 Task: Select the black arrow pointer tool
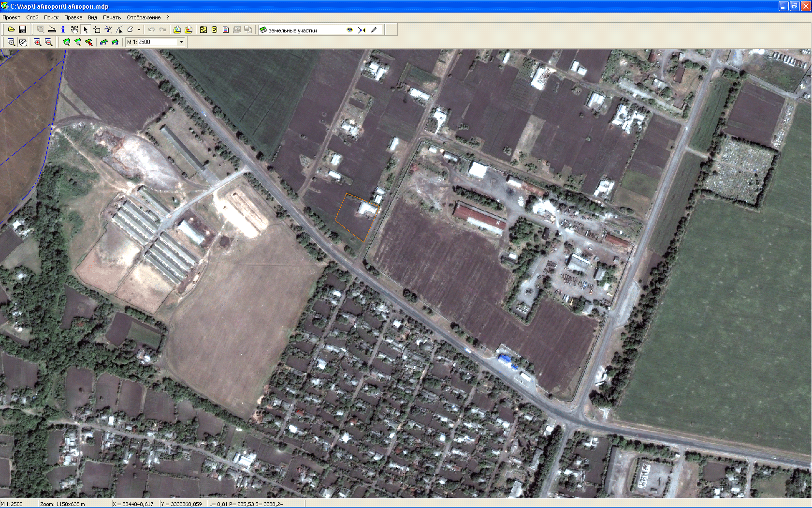[86, 30]
